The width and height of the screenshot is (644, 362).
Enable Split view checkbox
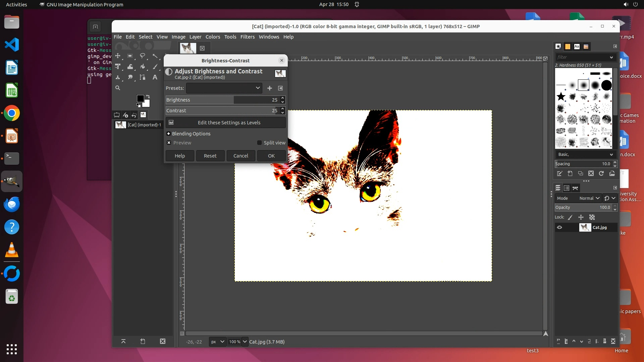[x=259, y=143]
